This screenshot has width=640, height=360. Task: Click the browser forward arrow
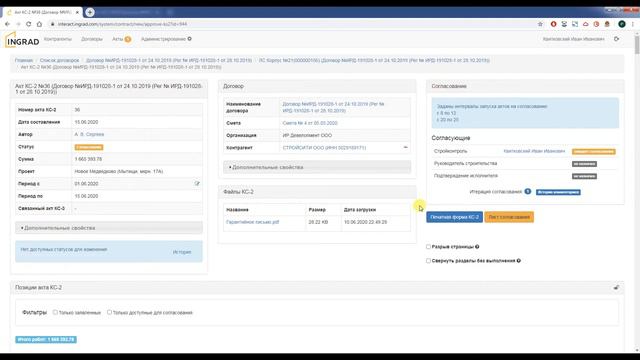(18, 24)
